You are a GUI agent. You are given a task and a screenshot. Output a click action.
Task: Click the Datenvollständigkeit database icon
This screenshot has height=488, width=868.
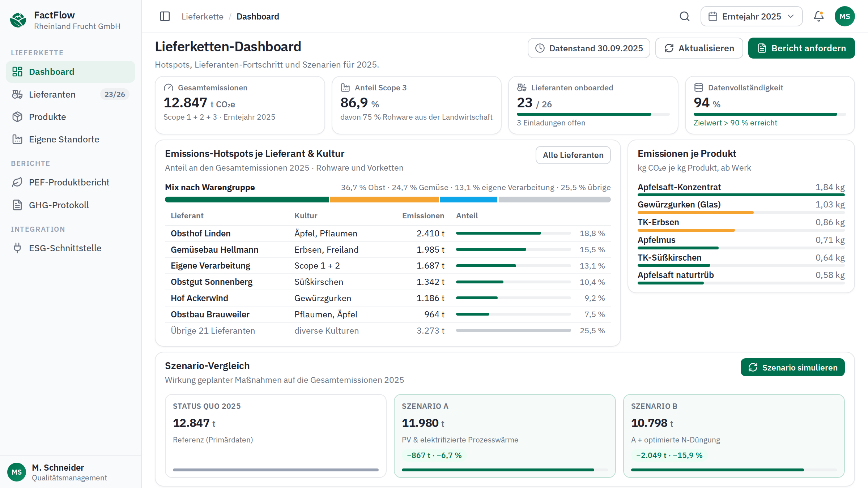[x=699, y=87]
